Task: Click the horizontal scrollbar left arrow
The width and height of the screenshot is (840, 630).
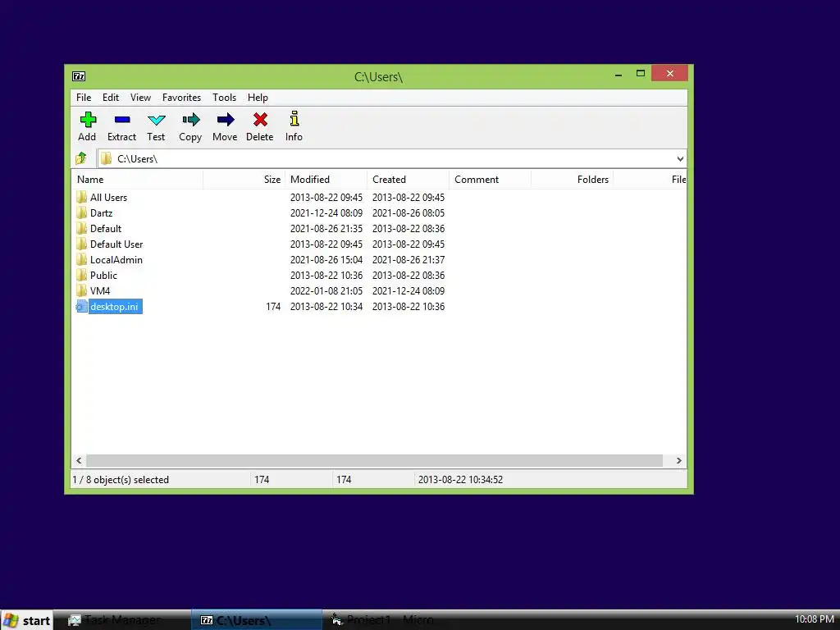Action: click(x=80, y=461)
